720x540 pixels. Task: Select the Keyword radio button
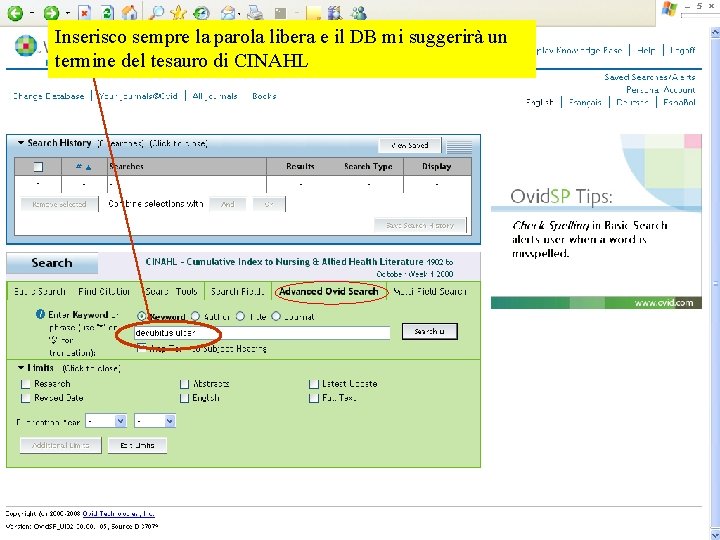(x=141, y=316)
